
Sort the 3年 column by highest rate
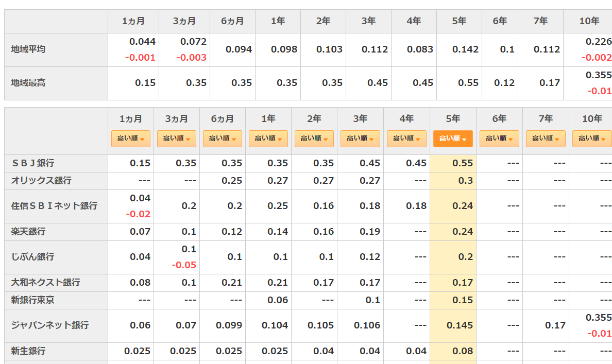tap(360, 138)
